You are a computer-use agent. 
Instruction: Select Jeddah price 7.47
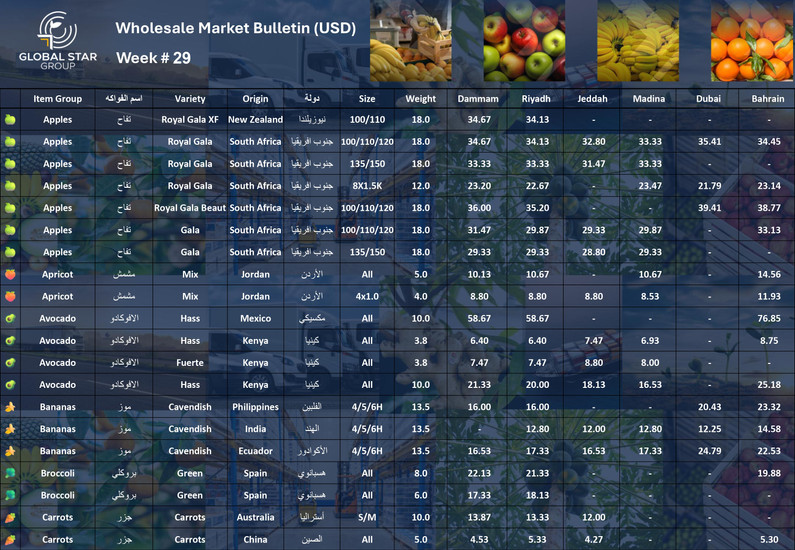pos(593,341)
